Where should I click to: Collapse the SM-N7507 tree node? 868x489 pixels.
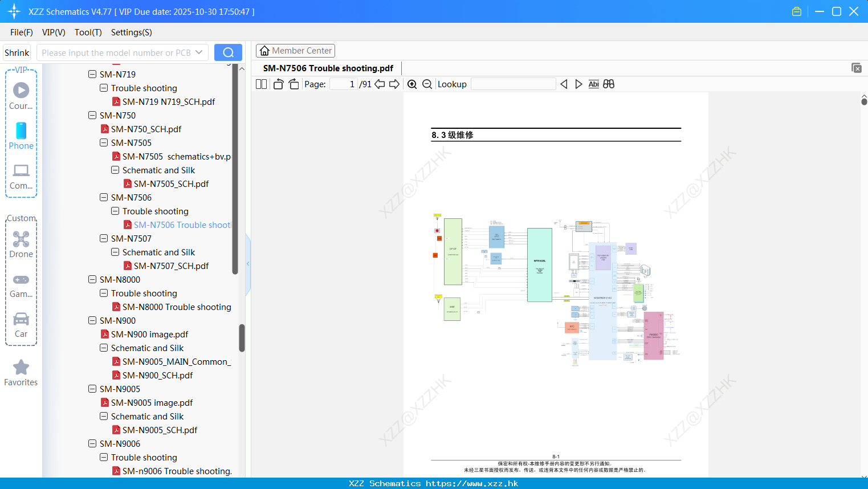[x=104, y=238]
